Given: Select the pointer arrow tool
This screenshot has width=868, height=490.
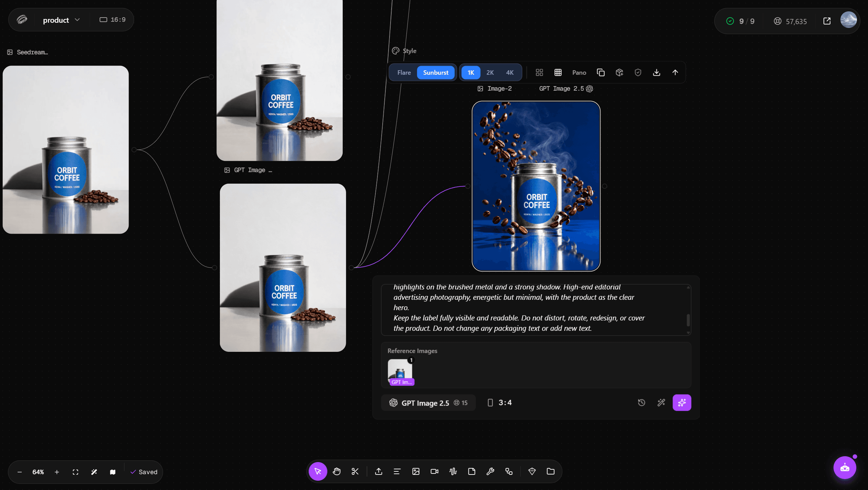Looking at the screenshot, I should pos(318,471).
